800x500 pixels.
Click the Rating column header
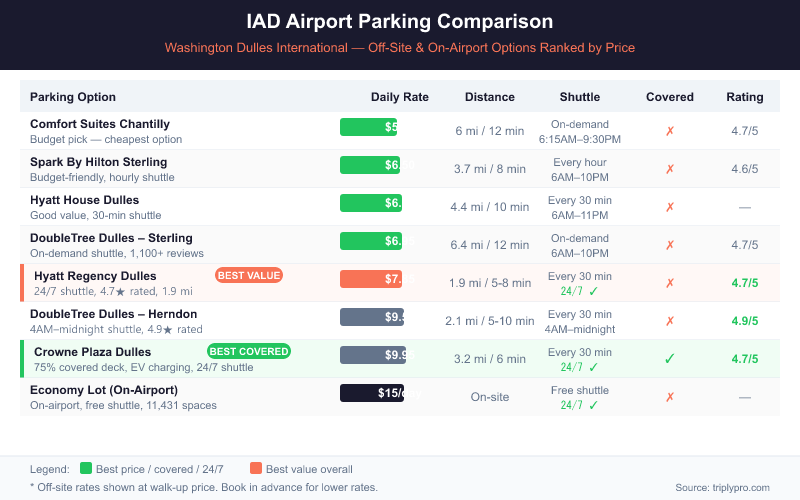point(744,97)
